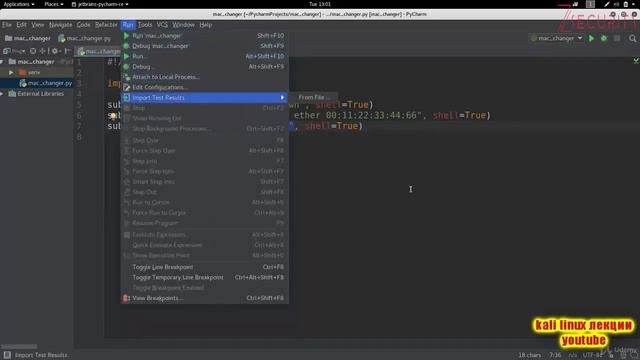Select the venv folder in project tree
Viewport: 640px width, 360px height.
[29, 72]
